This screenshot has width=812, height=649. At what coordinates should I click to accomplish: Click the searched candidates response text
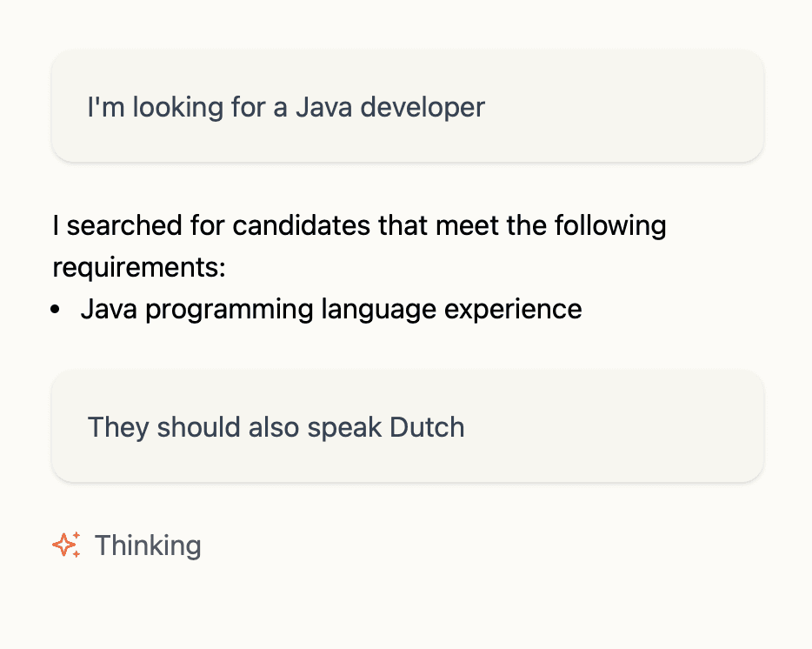359,224
